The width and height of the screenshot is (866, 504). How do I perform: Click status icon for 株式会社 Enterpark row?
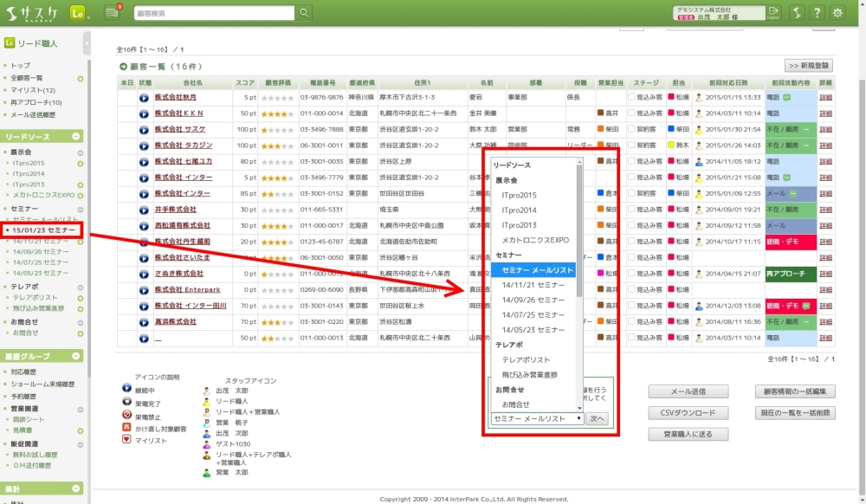click(x=144, y=289)
